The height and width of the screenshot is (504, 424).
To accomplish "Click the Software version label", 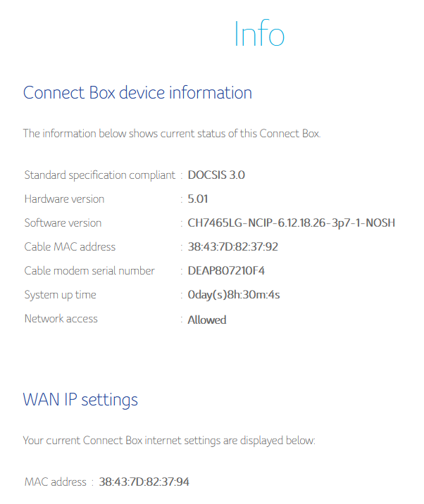I will [63, 223].
